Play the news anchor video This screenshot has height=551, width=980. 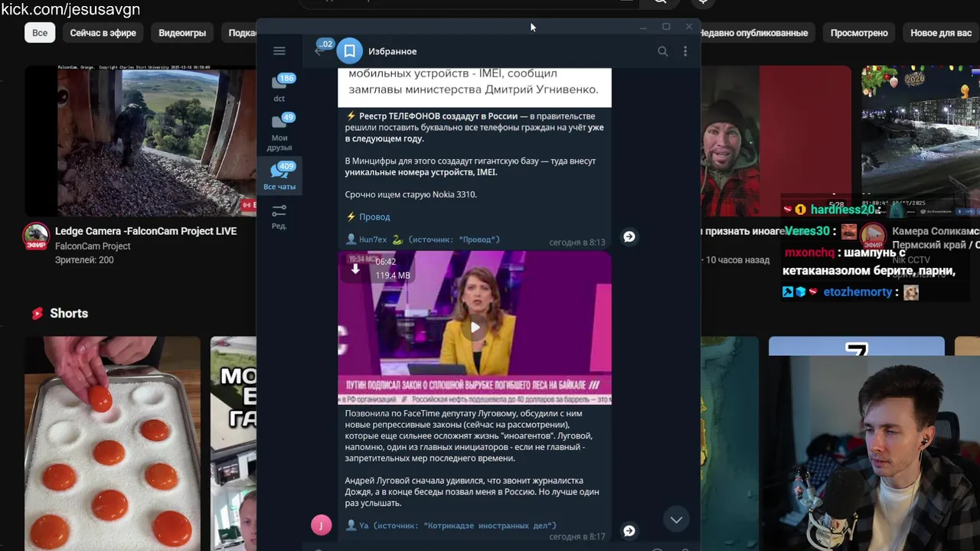(x=475, y=328)
